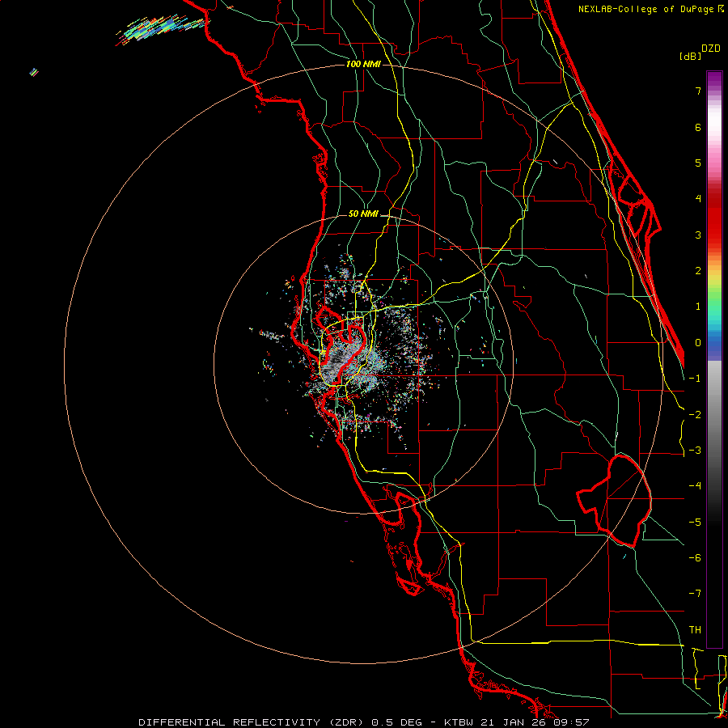Click the 3 value on the color scale
This screenshot has width=728, height=728.
pos(698,235)
